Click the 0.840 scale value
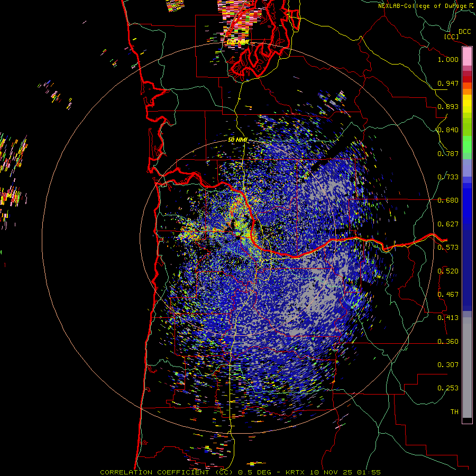 coord(448,130)
